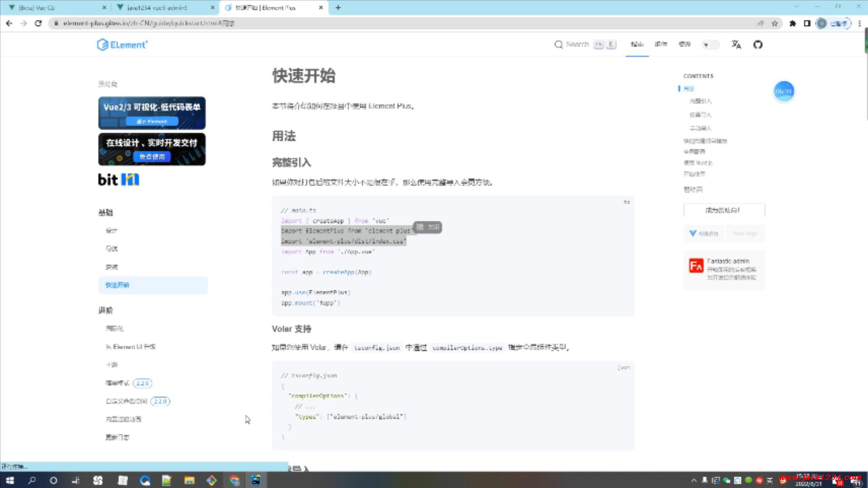Click the Vue sponsor logo card
This screenshot has width=868, height=488.
tap(703, 234)
